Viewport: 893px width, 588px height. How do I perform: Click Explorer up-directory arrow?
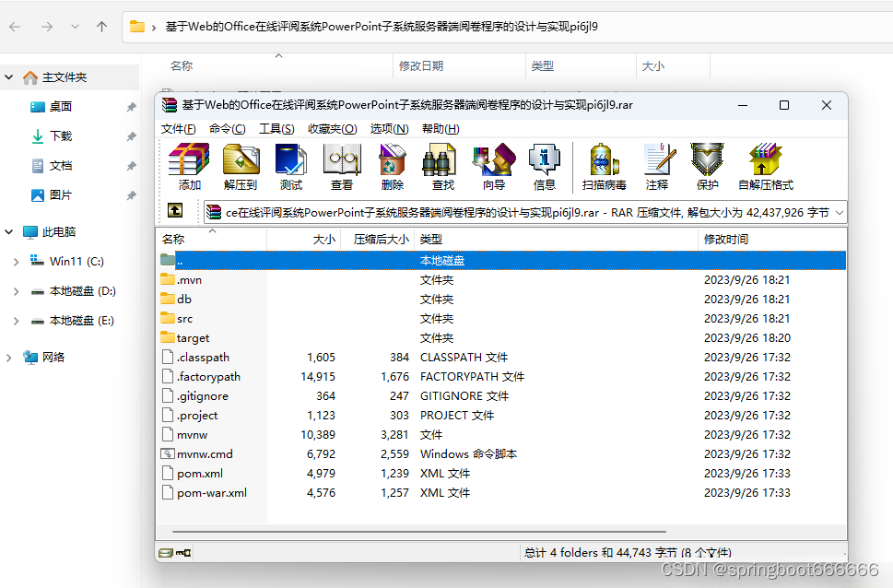(102, 27)
